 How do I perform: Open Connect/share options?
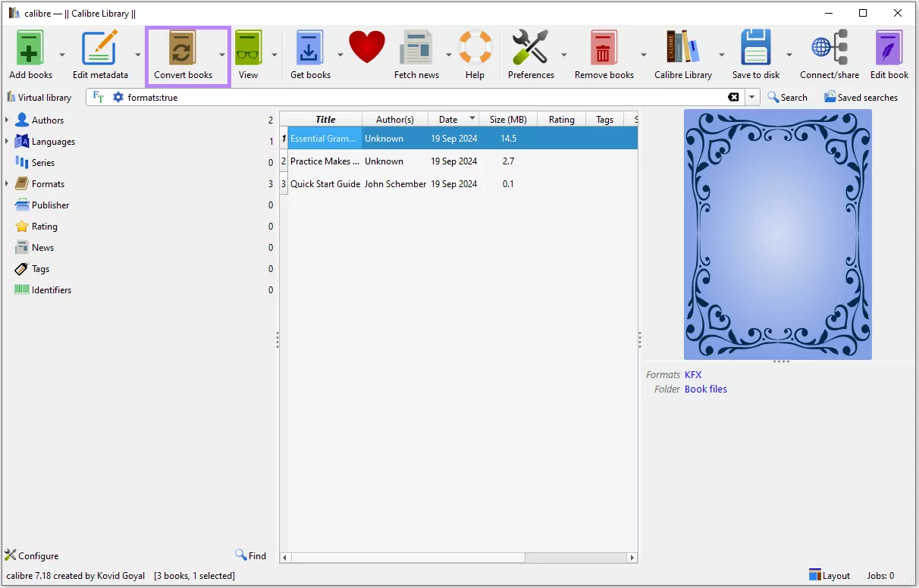829,49
